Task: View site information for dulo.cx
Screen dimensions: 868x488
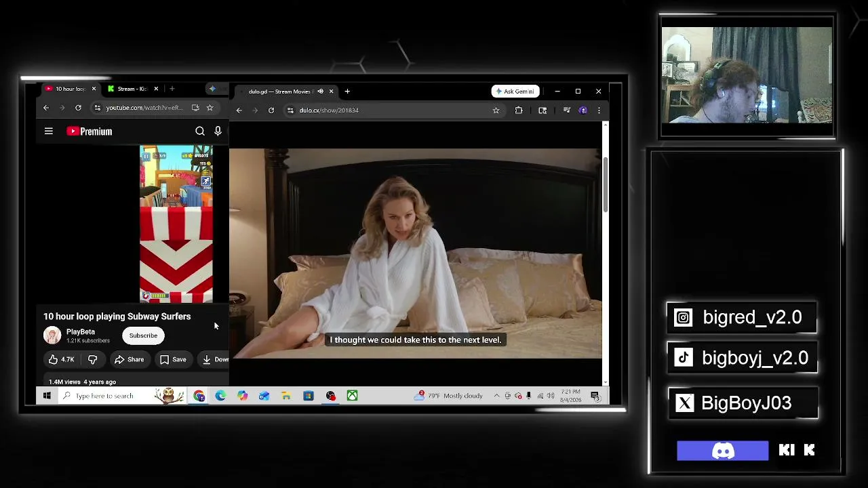Action: [290, 110]
